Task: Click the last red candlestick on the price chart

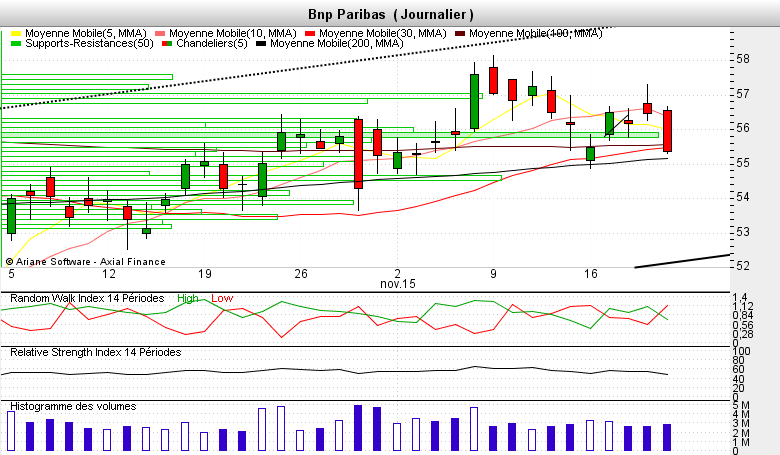Action: [668, 131]
